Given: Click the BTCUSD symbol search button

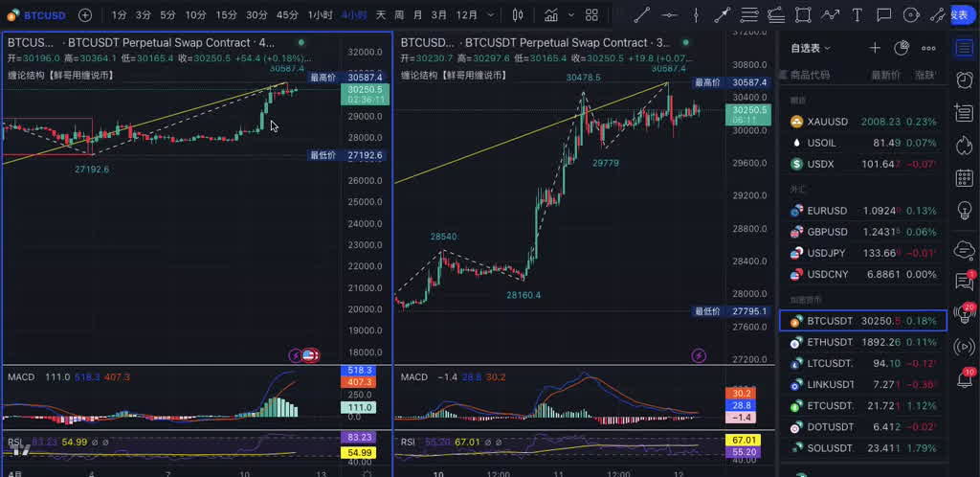Looking at the screenshot, I should tap(36, 15).
